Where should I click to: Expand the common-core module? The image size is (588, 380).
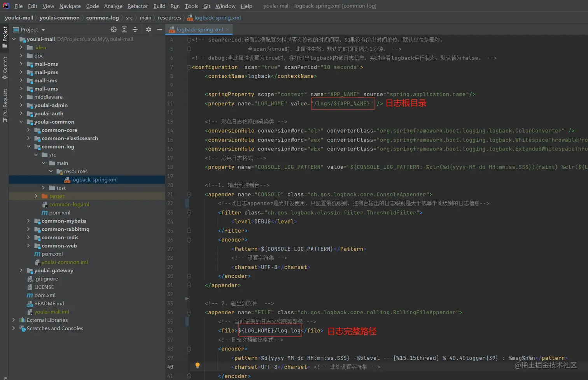pyautogui.click(x=29, y=130)
